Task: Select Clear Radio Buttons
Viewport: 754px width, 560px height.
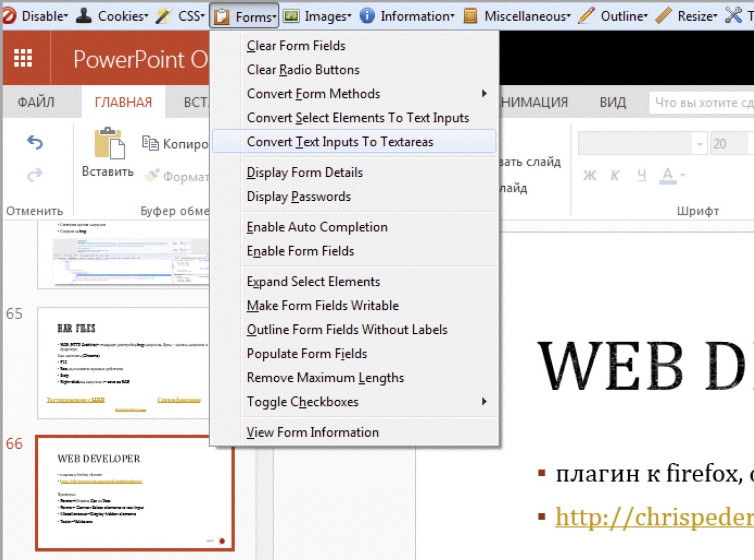Action: click(354, 70)
